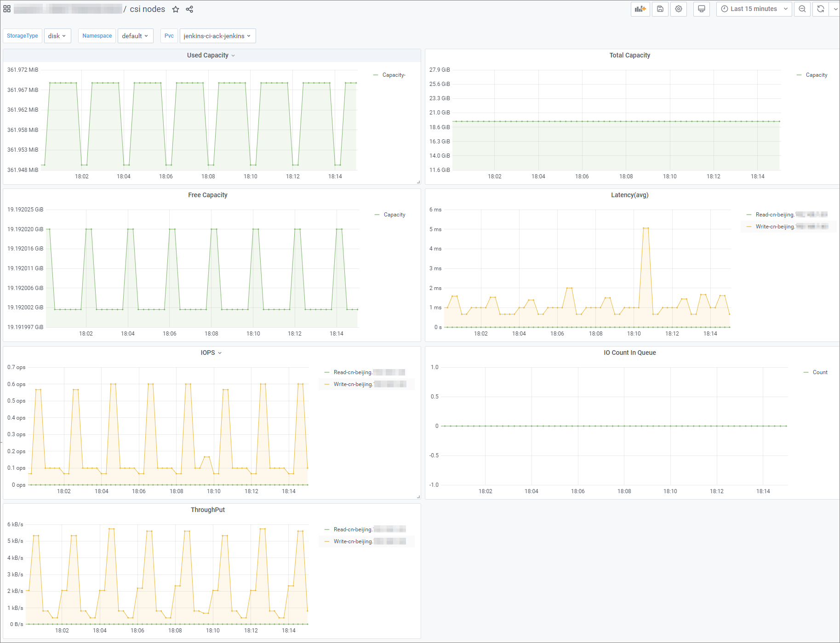840x643 pixels.
Task: Click the Namespace variable label
Action: coord(97,36)
